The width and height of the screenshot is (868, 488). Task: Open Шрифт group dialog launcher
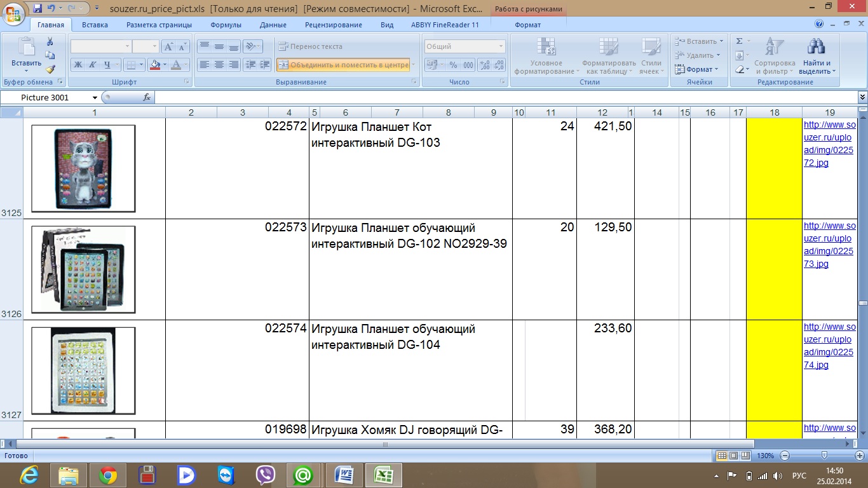187,82
